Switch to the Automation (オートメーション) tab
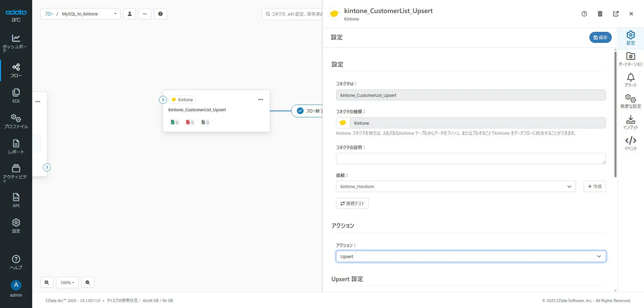The image size is (644, 308). pos(631,59)
